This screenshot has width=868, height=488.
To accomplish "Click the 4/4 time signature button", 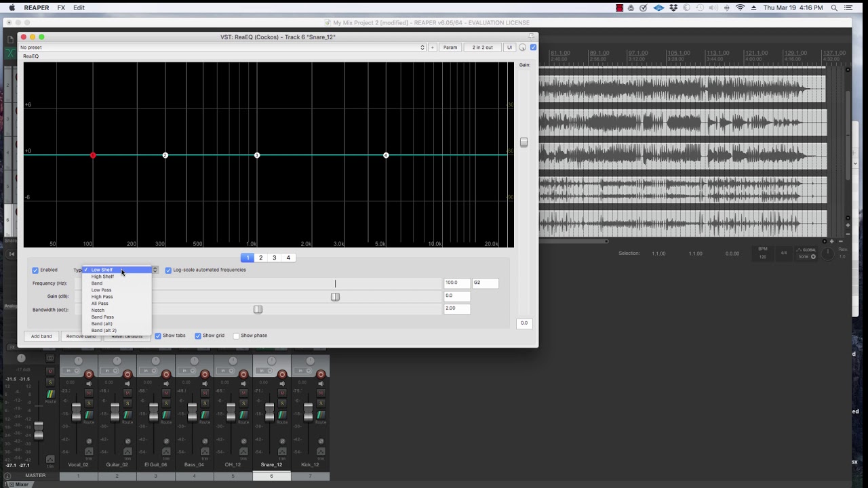I will point(784,253).
